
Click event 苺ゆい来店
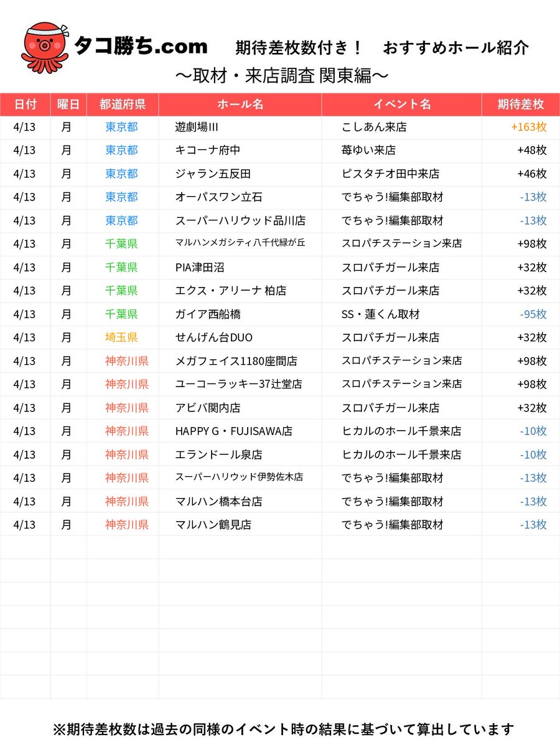[x=368, y=150]
